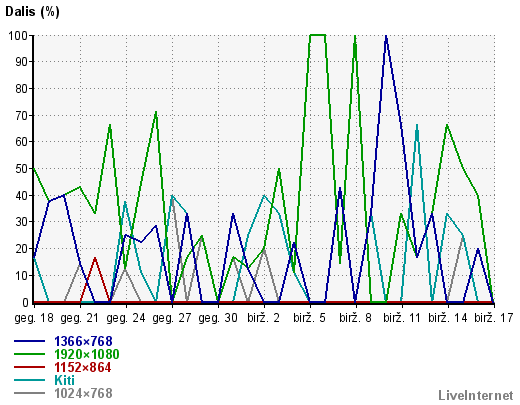This screenshot has height=405, width=520.
Task: Click the birž. 2 date label
Action: (x=263, y=318)
